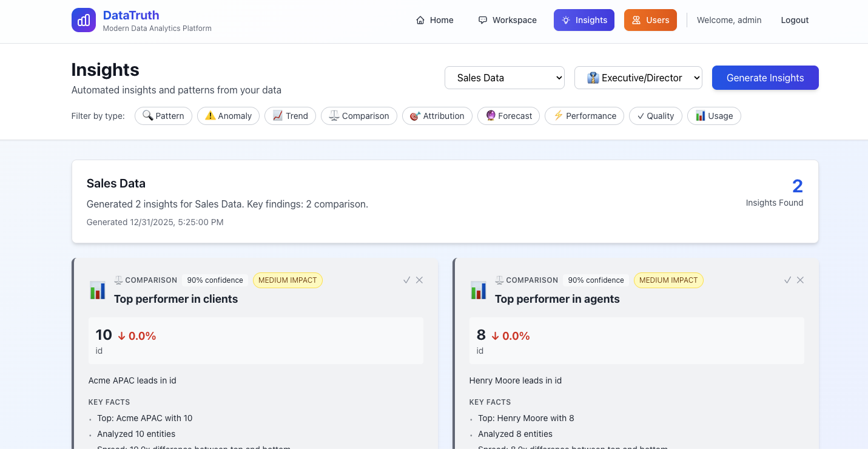The width and height of the screenshot is (868, 449).
Task: Click the Logout link
Action: [795, 19]
